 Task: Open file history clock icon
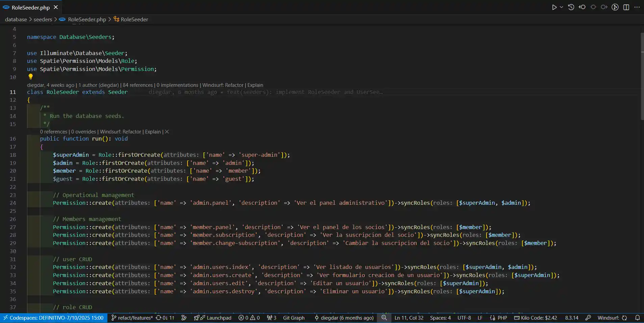(571, 7)
